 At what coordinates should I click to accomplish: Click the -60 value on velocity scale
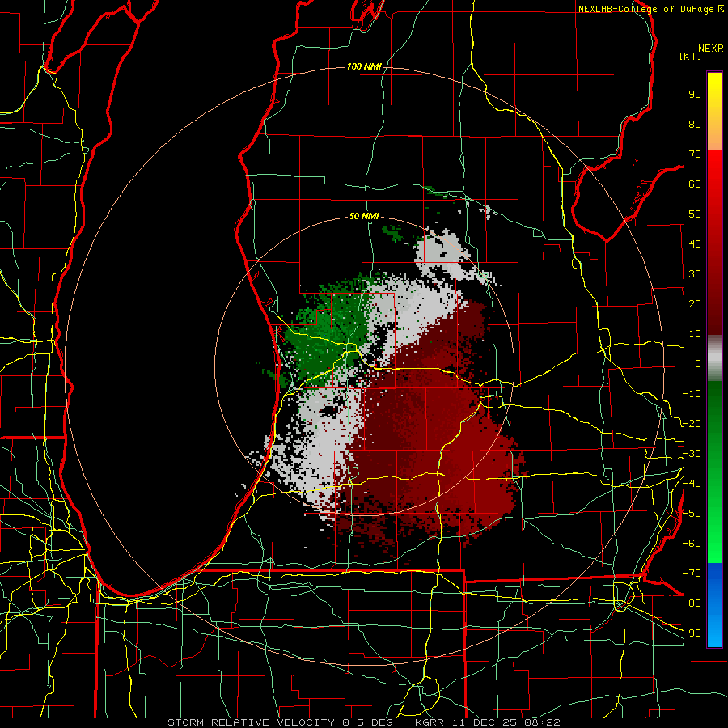tap(692, 544)
